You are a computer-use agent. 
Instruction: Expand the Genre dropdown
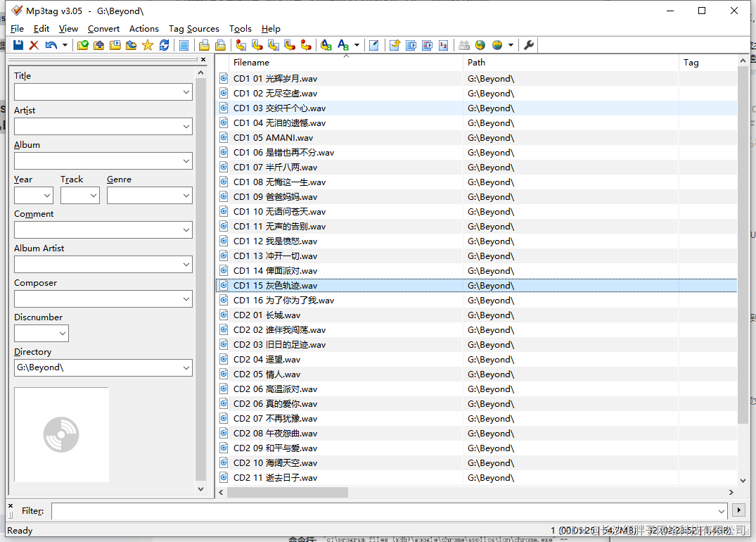click(186, 196)
